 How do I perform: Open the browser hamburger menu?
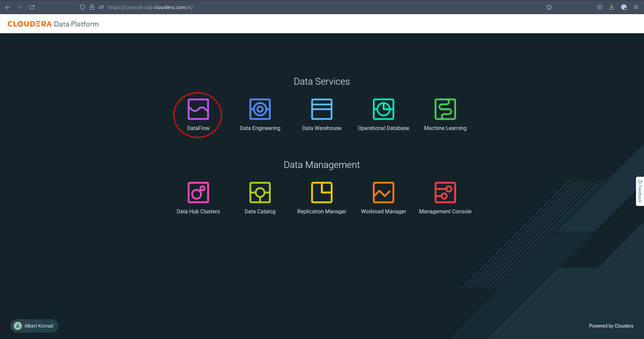click(636, 7)
